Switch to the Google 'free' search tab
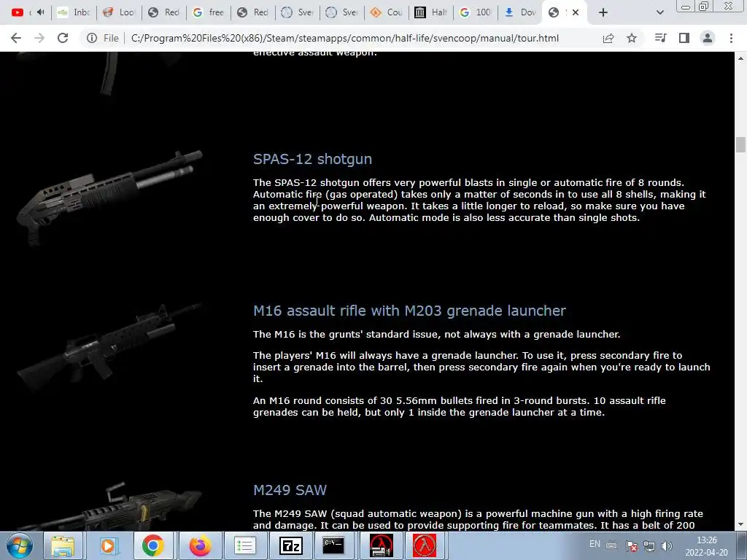 (x=209, y=12)
